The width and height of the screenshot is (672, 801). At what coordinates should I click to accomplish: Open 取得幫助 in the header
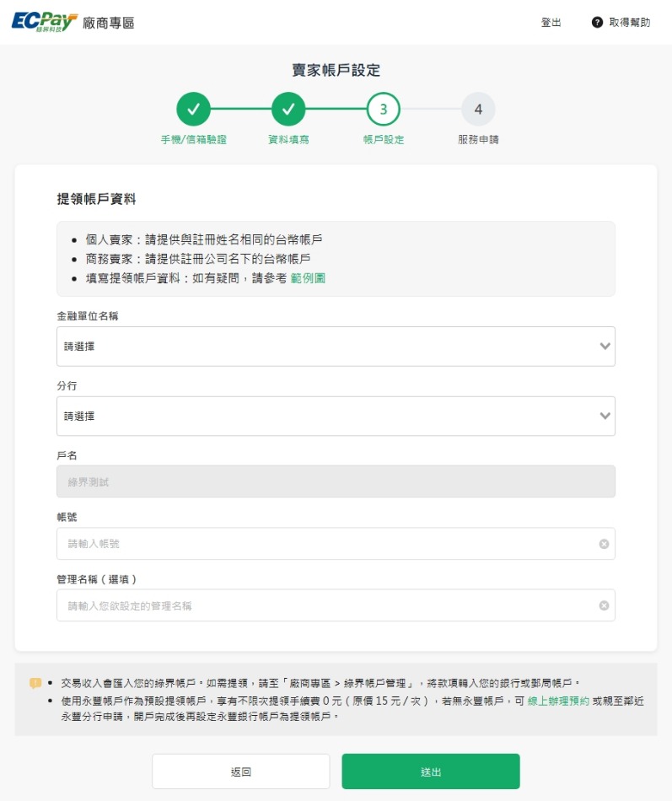(x=629, y=23)
